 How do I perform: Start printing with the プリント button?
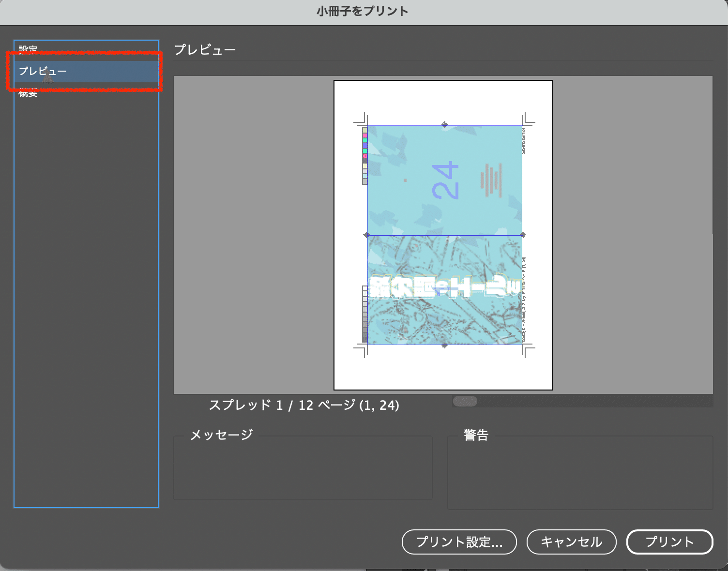click(x=670, y=542)
